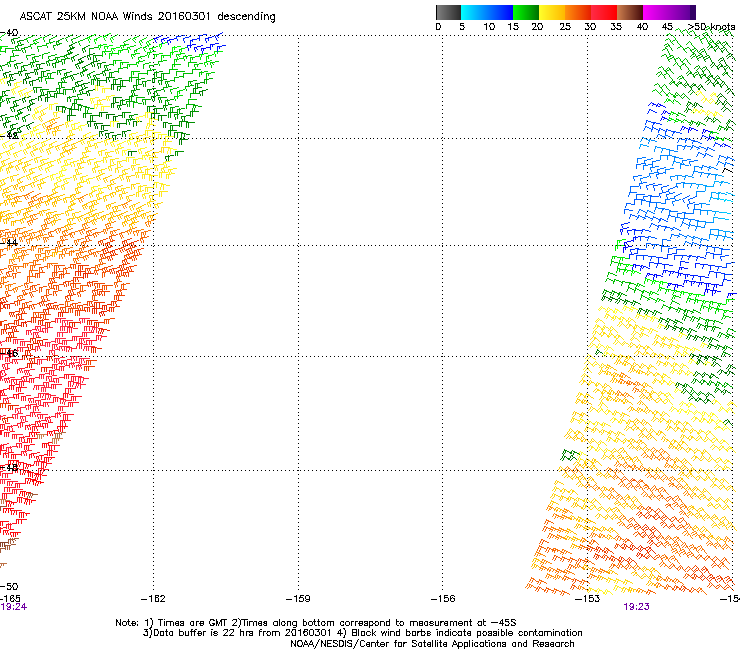Click the longitude label '-153'
The width and height of the screenshot is (740, 650).
pos(588,599)
